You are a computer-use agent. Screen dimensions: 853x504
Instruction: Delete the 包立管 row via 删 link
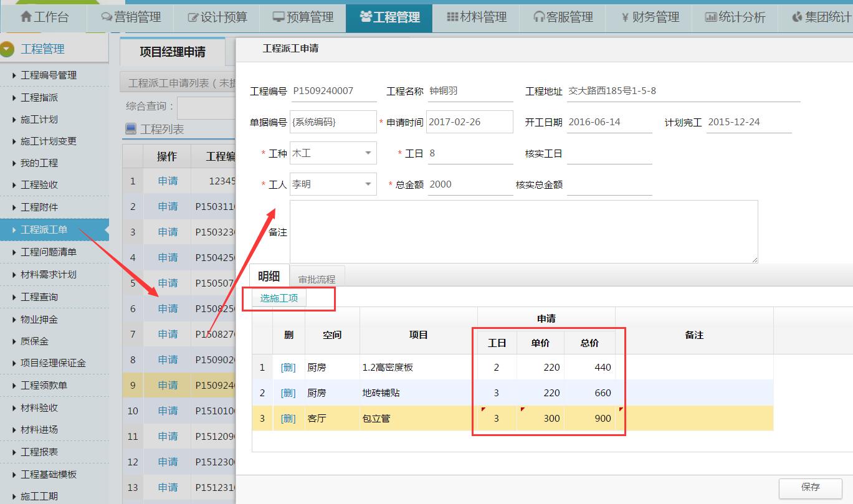(x=287, y=418)
